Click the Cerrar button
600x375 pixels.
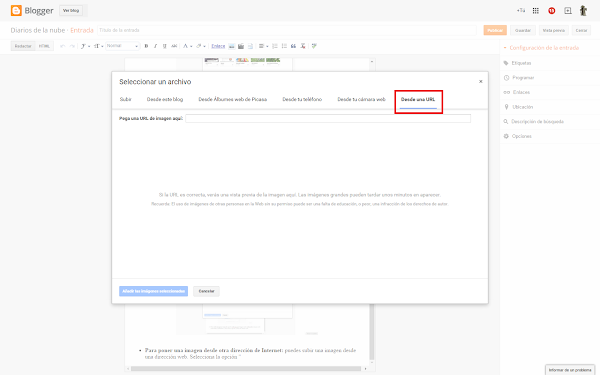[x=581, y=30]
